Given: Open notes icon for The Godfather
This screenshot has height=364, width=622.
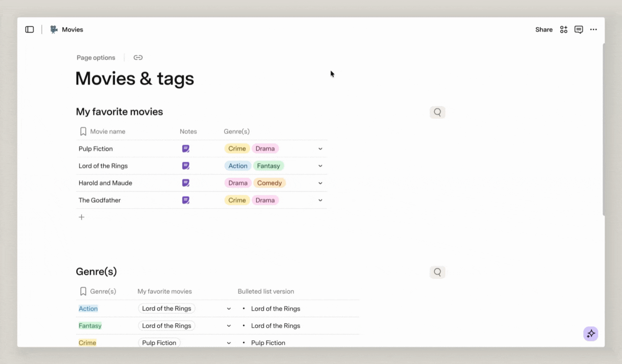Looking at the screenshot, I should coord(186,200).
